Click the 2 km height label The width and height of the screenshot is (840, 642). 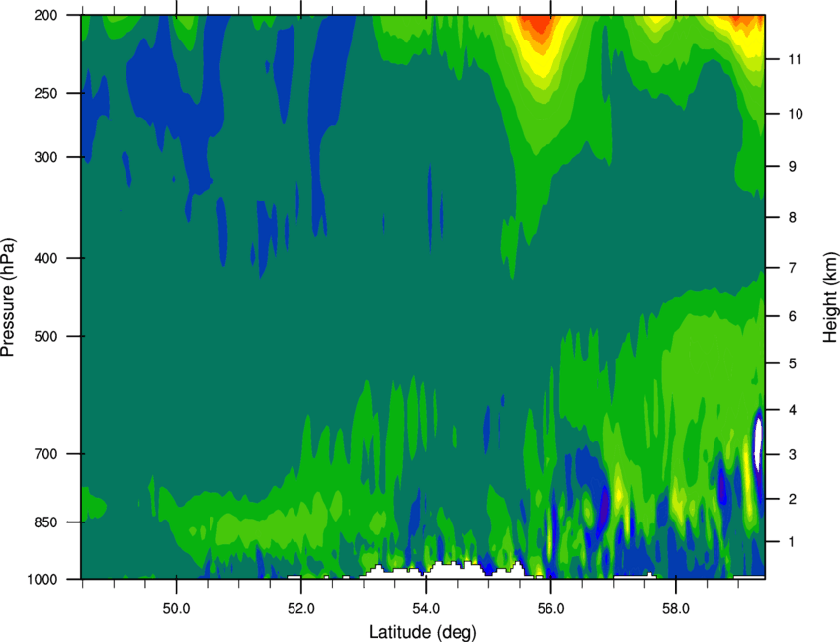[793, 499]
